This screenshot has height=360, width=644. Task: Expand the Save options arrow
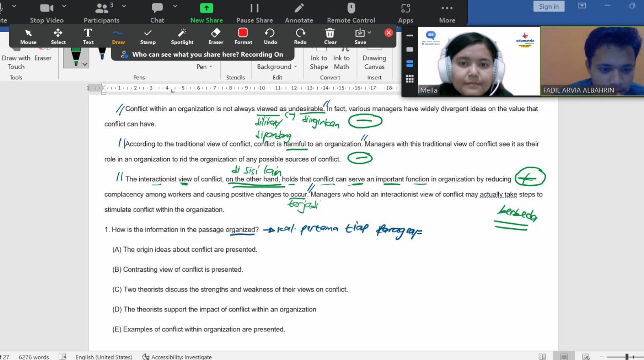click(369, 33)
